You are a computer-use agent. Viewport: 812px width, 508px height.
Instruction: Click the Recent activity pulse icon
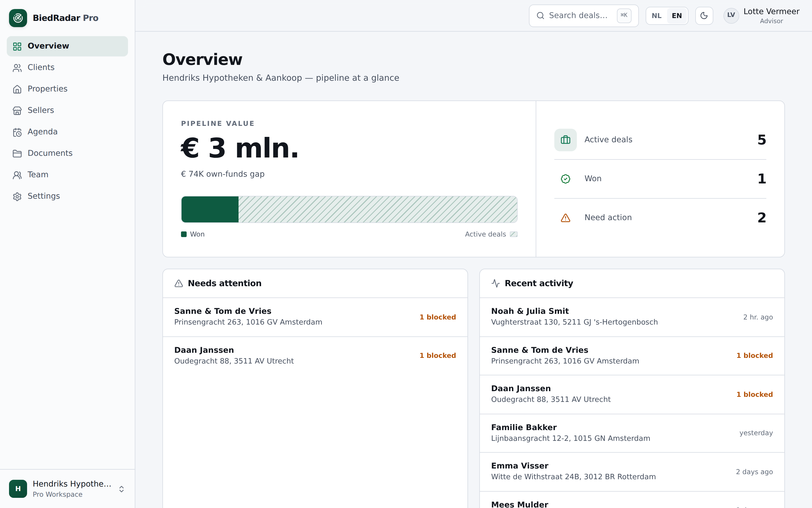click(496, 284)
